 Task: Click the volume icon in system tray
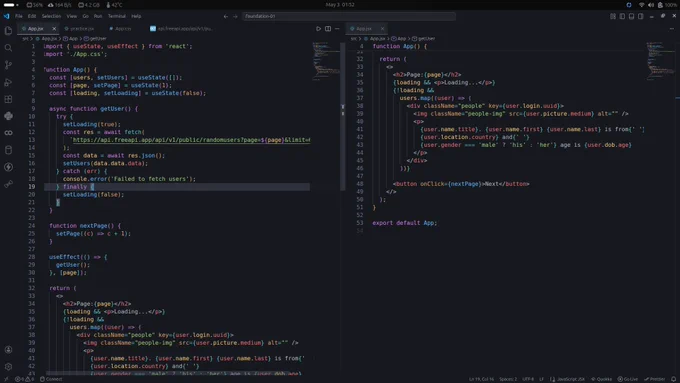pos(651,5)
